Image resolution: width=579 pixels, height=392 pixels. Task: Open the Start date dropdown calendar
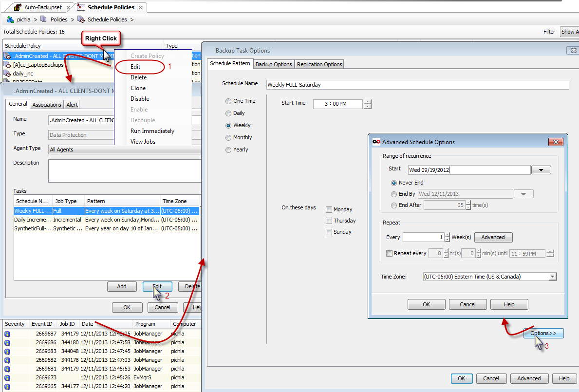click(541, 170)
